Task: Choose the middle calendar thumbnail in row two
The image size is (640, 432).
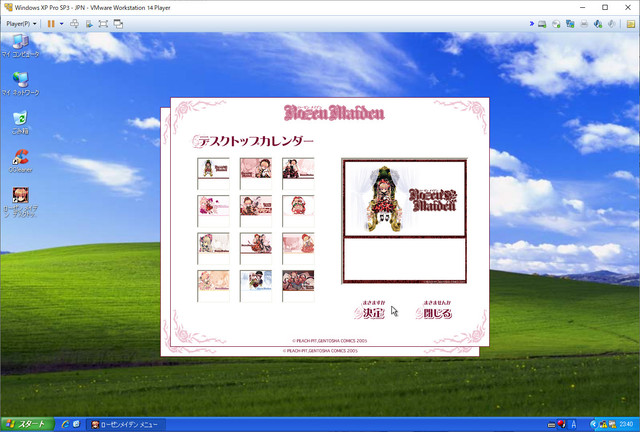Action: pos(256,211)
